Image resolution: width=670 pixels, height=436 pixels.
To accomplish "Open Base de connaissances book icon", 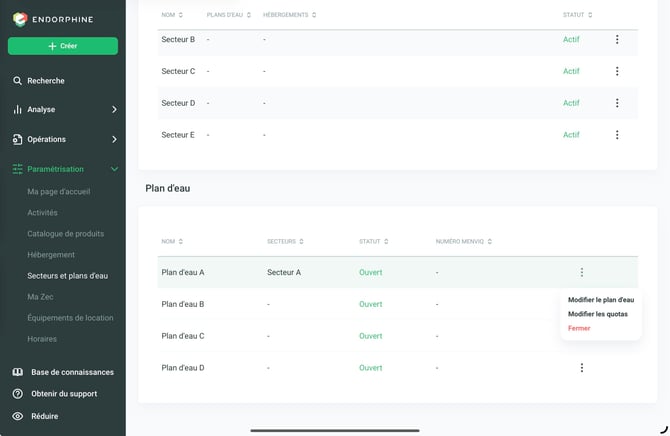I will click(18, 372).
